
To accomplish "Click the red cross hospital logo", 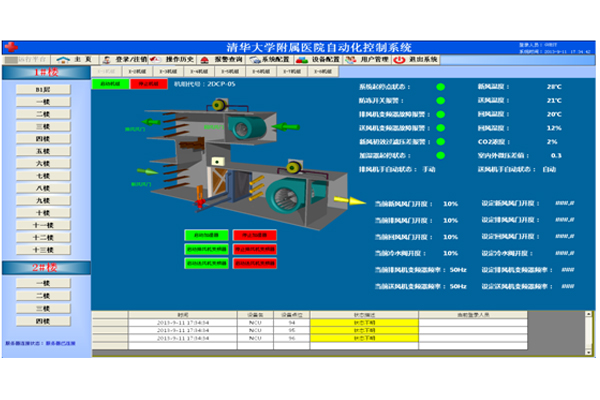I will (11, 47).
